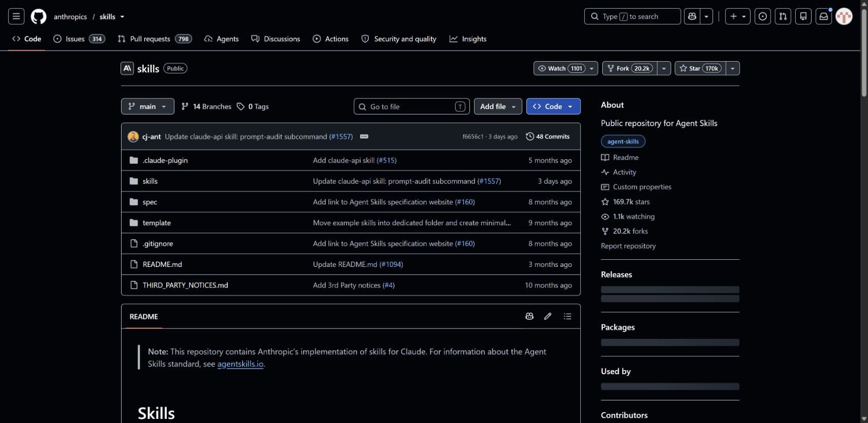Viewport: 868px width, 423px height.
Task: Open Copilot chat icon in header
Action: pyautogui.click(x=692, y=16)
